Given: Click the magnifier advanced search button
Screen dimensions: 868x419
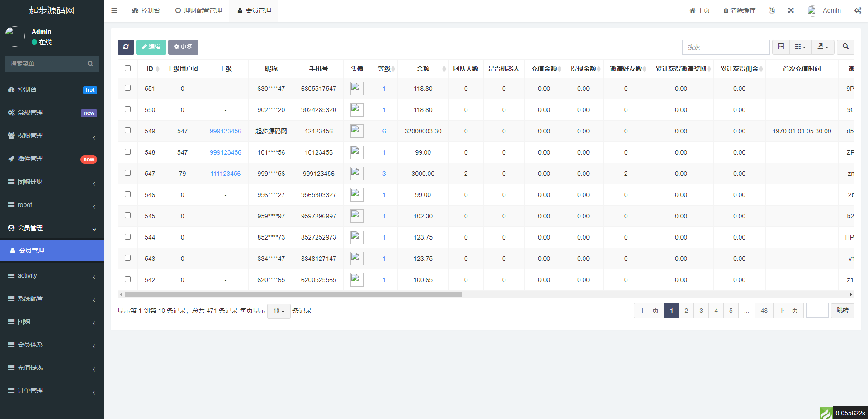Looking at the screenshot, I should pos(845,47).
